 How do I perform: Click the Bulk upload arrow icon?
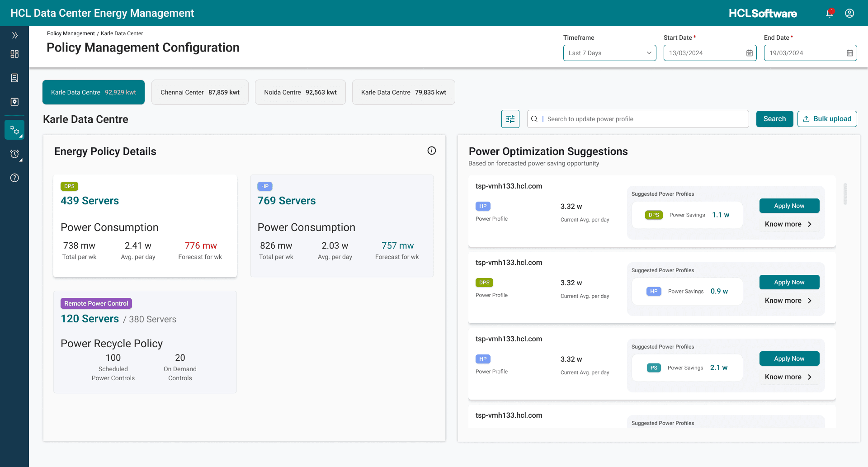(806, 119)
